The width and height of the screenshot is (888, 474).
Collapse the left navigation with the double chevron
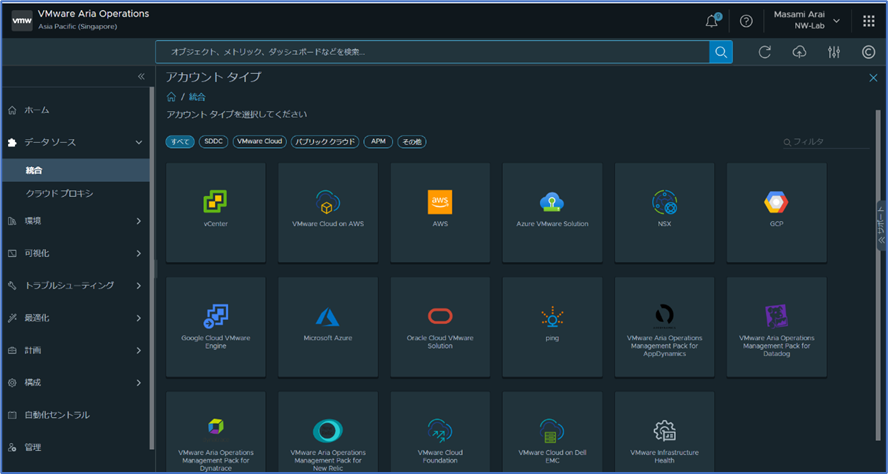(x=141, y=76)
